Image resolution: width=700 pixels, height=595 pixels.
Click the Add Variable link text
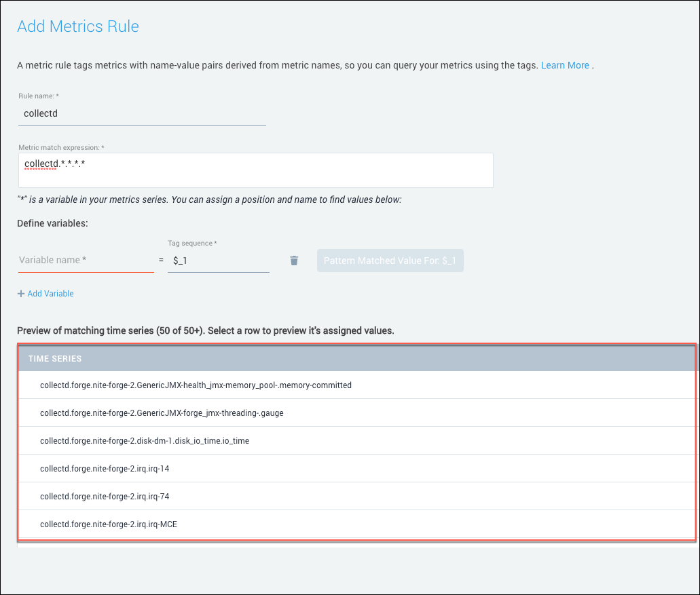click(x=50, y=294)
